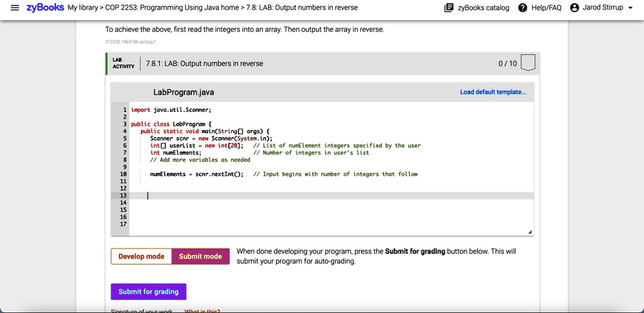The image size is (644, 313).
Task: Click the 312220.1969186.qx3zqy7 identifier text
Action: 131,42
